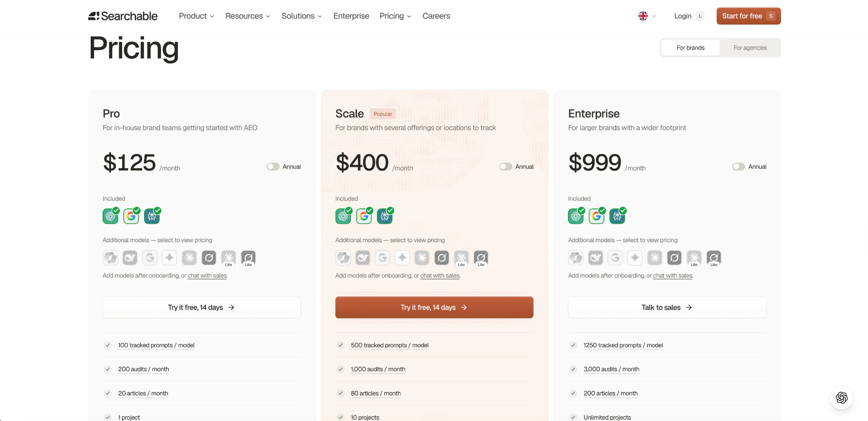Click 20 articles / month in Pro
This screenshot has width=868, height=421.
pyautogui.click(x=143, y=393)
